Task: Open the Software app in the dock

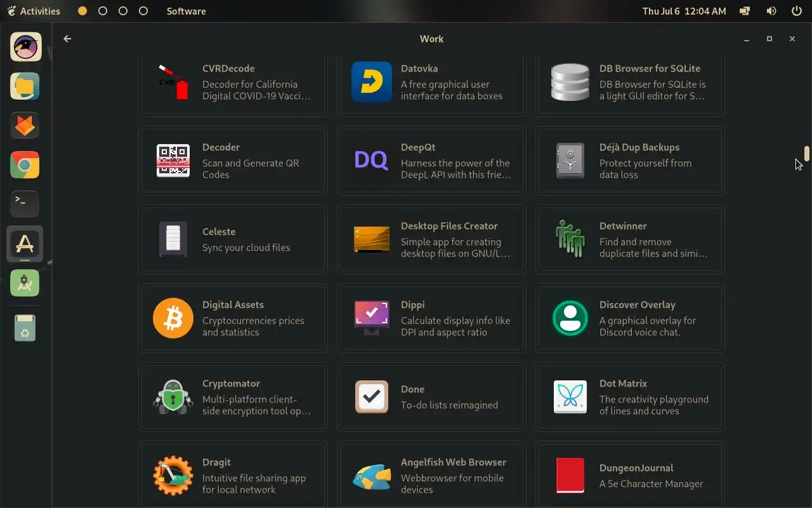Action: [25, 243]
